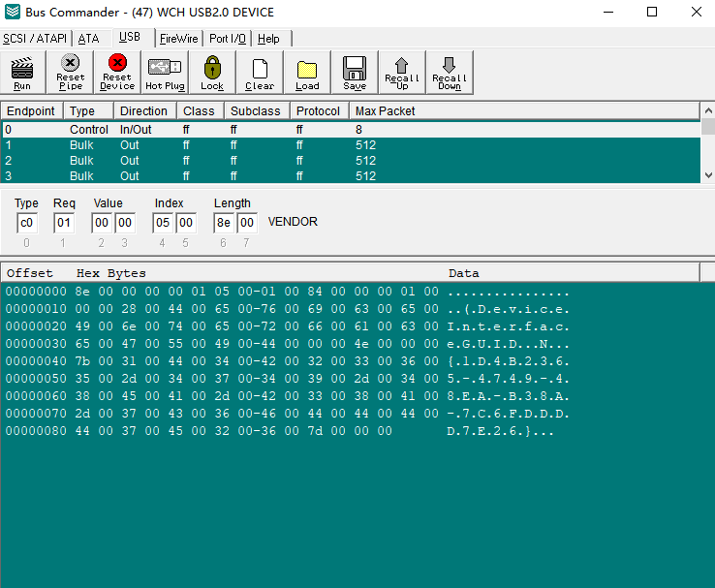Click the Direction column header
Image resolution: width=715 pixels, height=588 pixels.
pyautogui.click(x=145, y=111)
